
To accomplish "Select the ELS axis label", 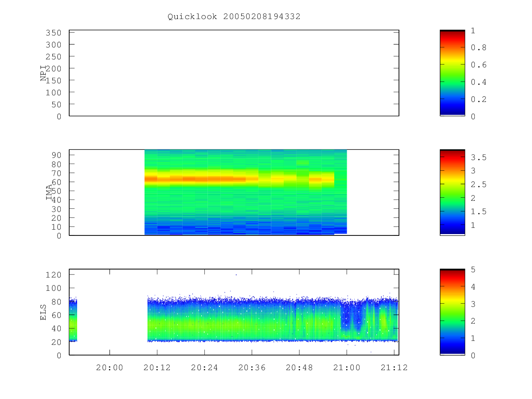I will [43, 312].
